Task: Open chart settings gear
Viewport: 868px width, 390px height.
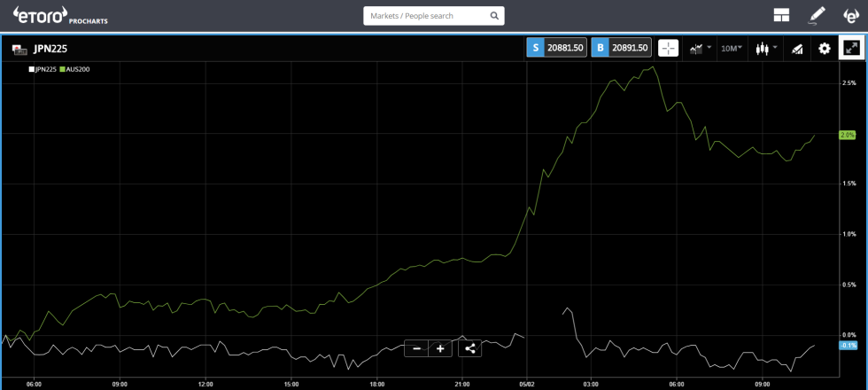Action: pyautogui.click(x=825, y=48)
